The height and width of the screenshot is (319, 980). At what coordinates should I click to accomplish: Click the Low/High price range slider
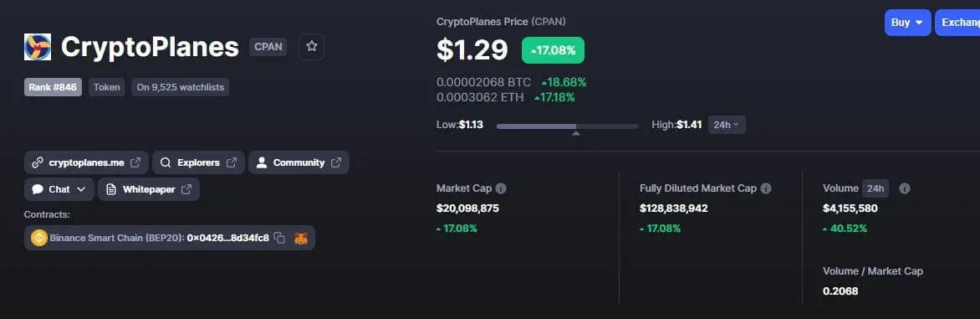(x=568, y=127)
